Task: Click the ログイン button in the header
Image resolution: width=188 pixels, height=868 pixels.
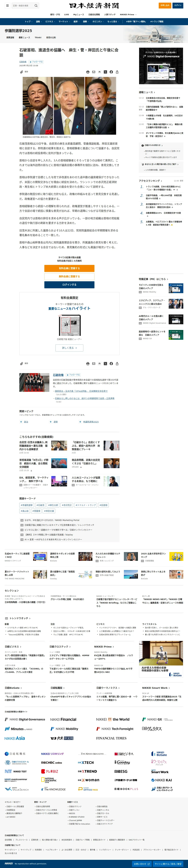Action: click(x=178, y=5)
